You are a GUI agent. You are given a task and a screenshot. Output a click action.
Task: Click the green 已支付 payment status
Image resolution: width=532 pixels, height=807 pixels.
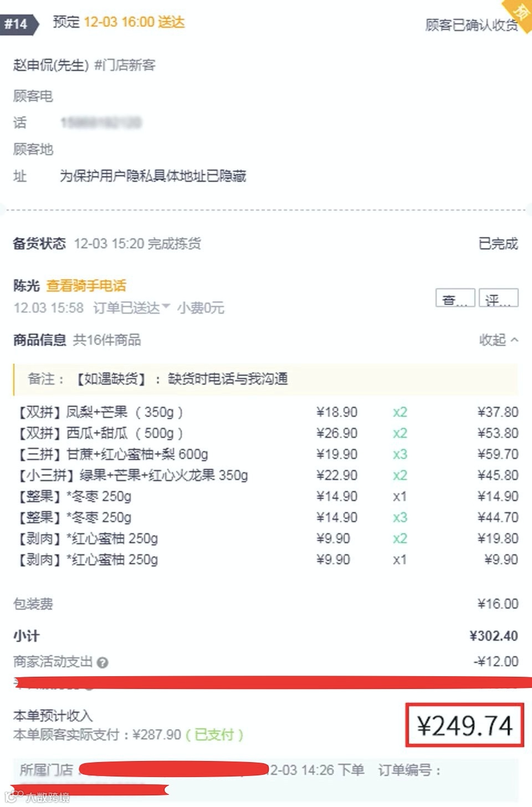click(214, 735)
